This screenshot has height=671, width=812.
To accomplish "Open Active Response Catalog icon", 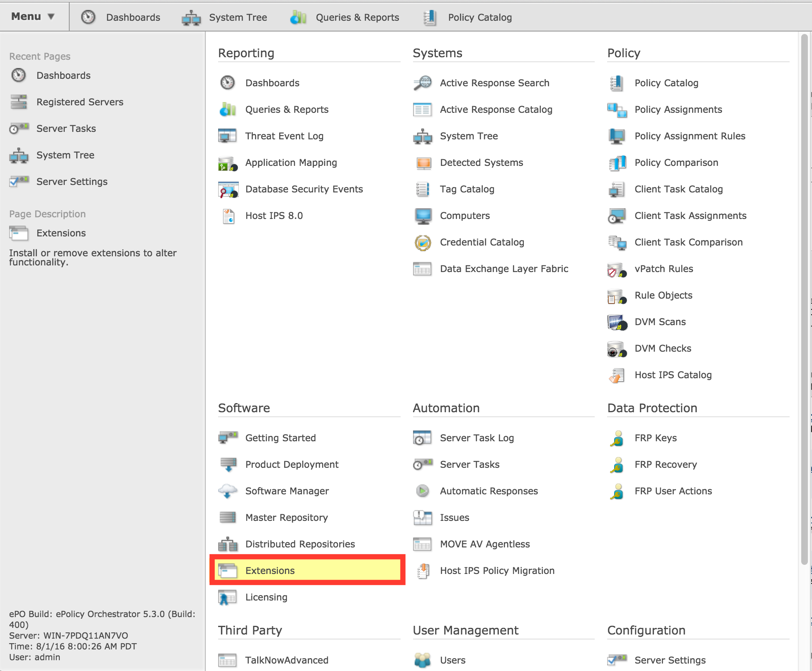I will click(x=422, y=109).
